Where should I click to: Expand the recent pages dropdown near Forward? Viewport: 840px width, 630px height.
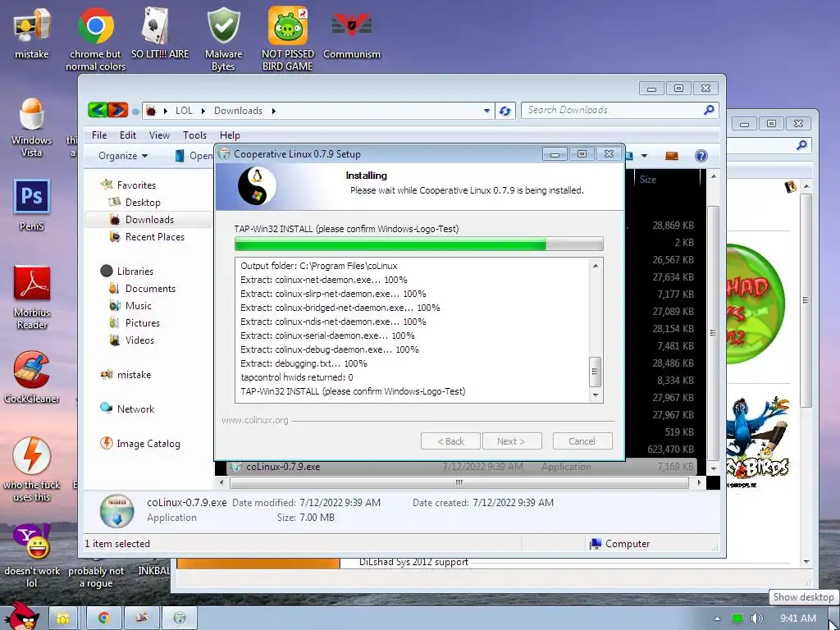(x=135, y=112)
